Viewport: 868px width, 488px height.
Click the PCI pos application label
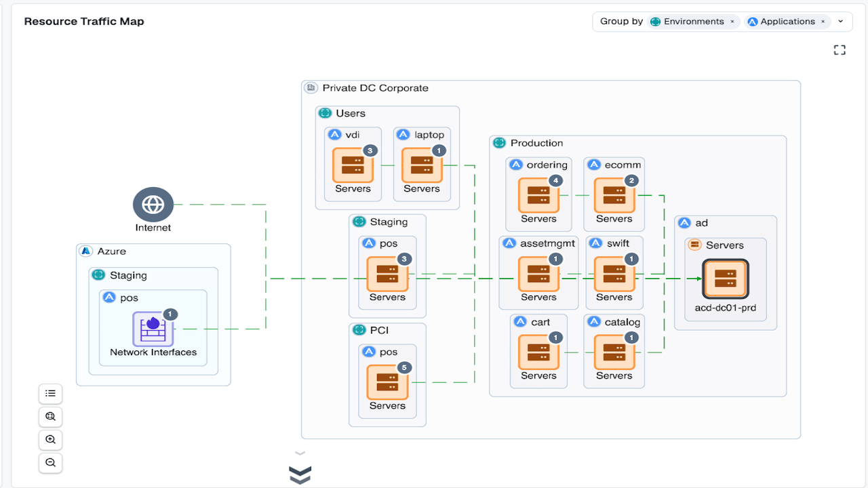389,352
